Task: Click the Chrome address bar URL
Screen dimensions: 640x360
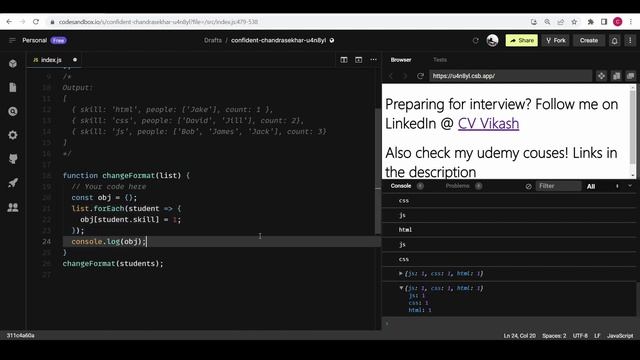Action: point(158,22)
